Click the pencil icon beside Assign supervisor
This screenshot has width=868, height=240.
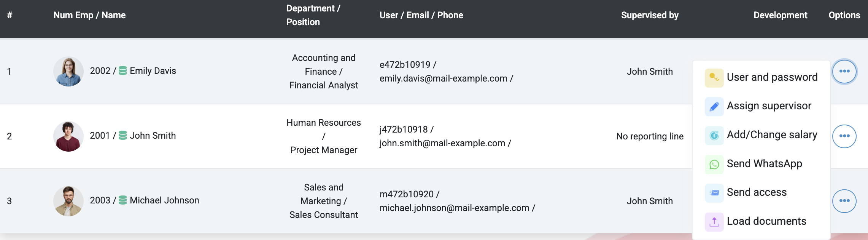pos(714,106)
